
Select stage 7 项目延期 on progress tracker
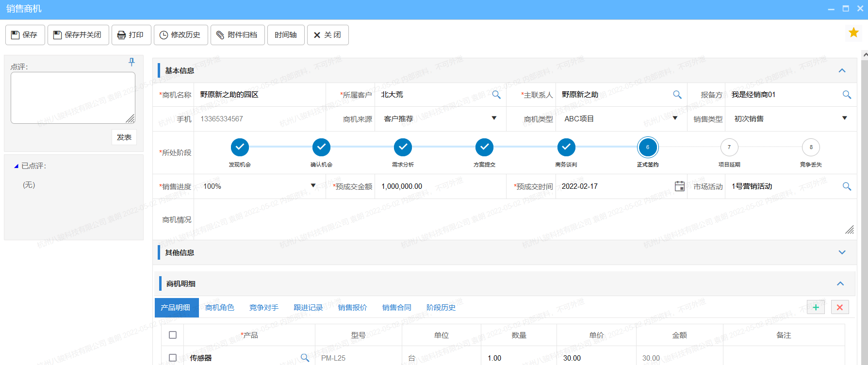[729, 148]
